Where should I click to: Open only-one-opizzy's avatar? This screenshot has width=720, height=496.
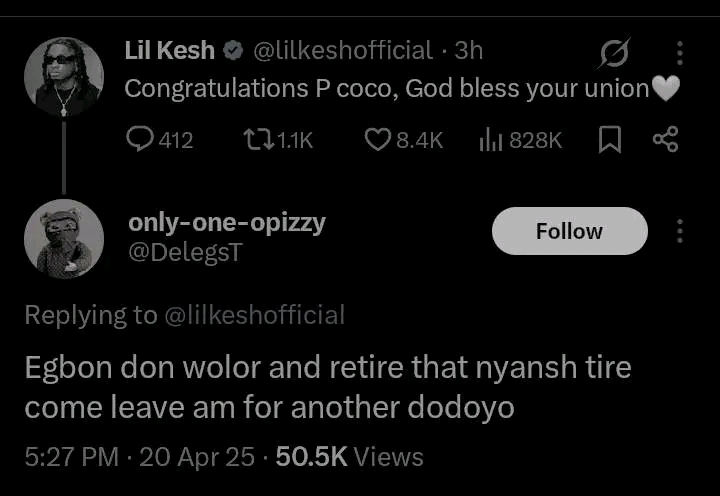[x=64, y=238]
